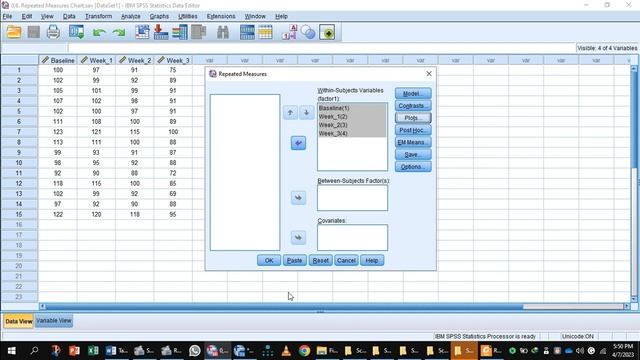Click the Options... button
640x360 pixels.
click(x=413, y=167)
